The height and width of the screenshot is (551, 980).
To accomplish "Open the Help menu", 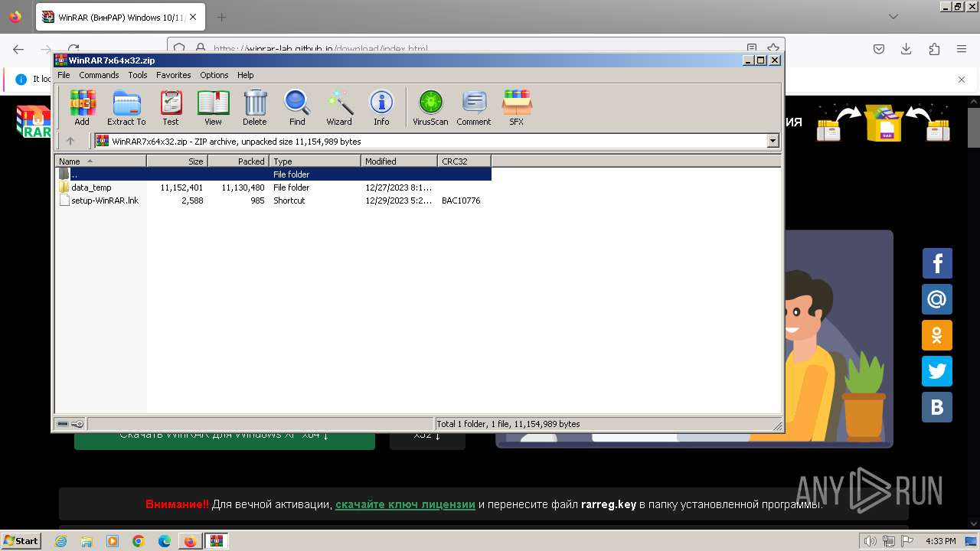I will (245, 75).
